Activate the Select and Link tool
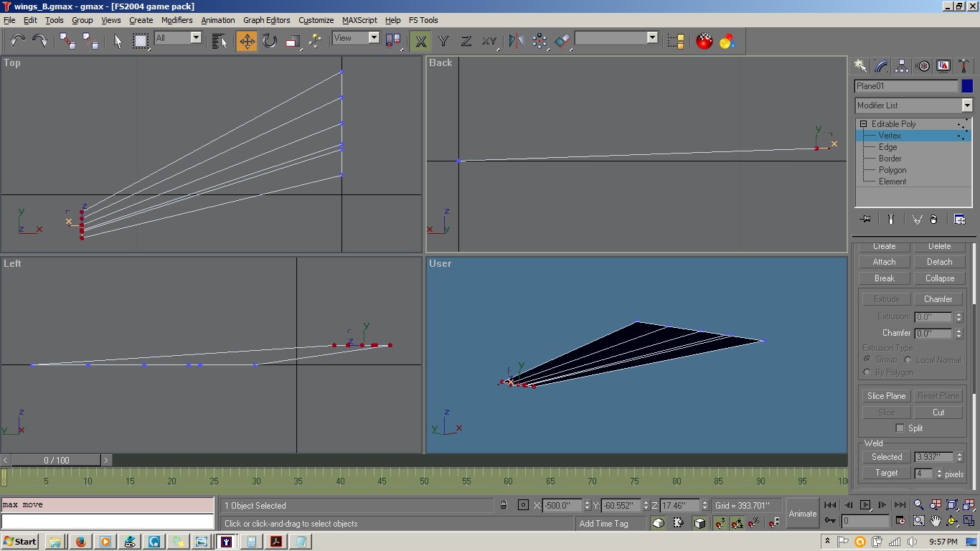Image resolution: width=980 pixels, height=551 pixels. click(x=67, y=41)
